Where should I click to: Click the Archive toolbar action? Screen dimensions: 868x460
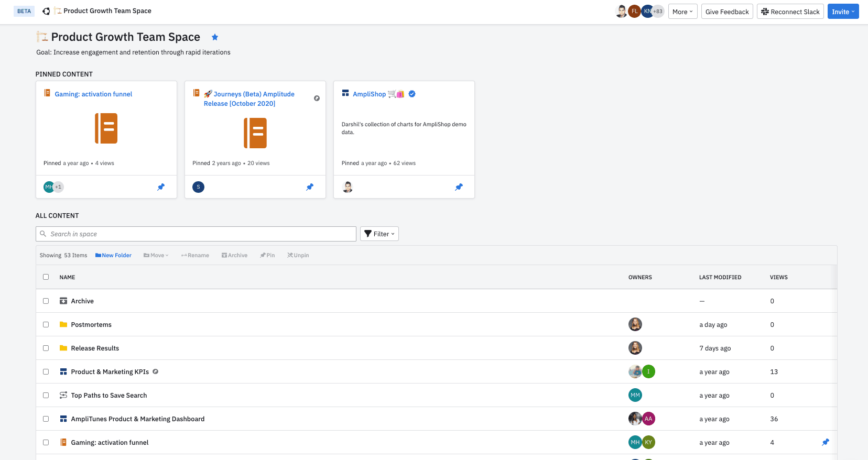tap(234, 255)
